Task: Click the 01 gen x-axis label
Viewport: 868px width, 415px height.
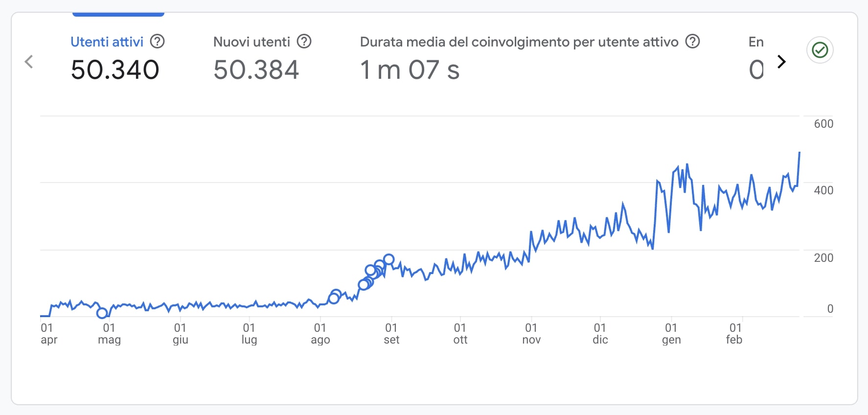Action: tap(671, 334)
